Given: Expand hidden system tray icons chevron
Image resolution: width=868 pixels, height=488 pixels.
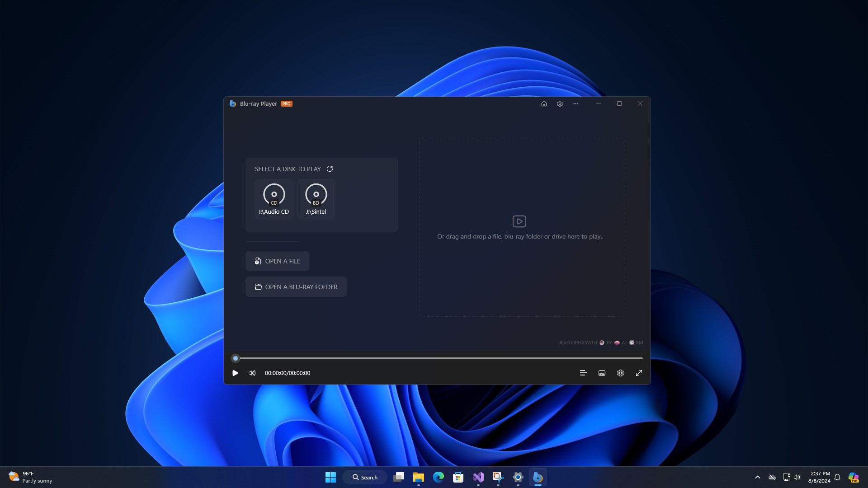Looking at the screenshot, I should click(758, 477).
